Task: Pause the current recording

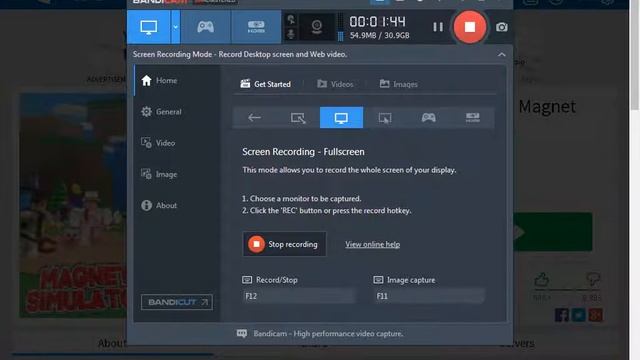Action: coord(438,27)
